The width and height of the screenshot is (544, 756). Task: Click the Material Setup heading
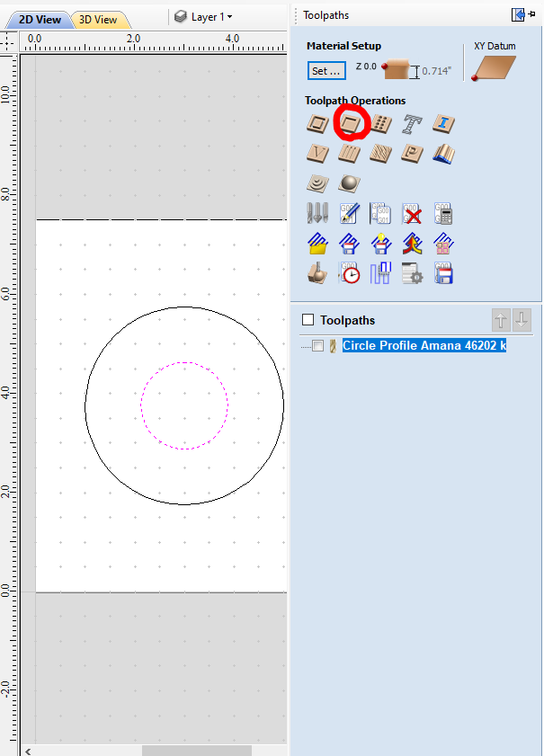pyautogui.click(x=343, y=46)
